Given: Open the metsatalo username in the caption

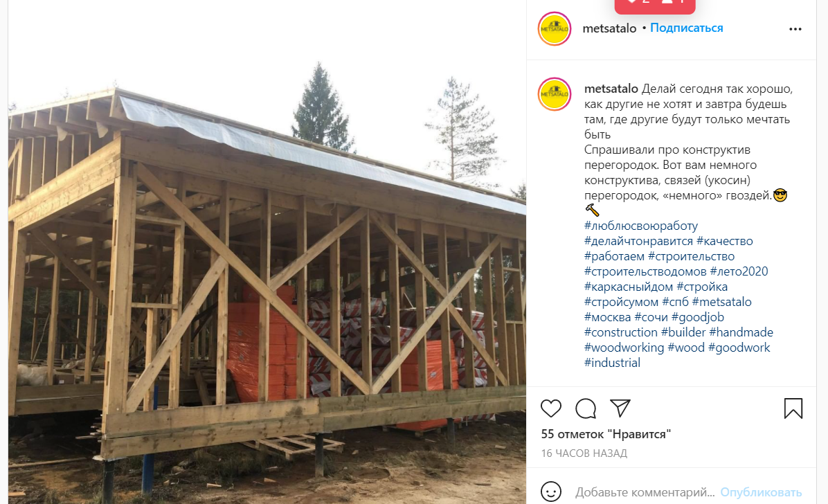Looking at the screenshot, I should (x=611, y=89).
